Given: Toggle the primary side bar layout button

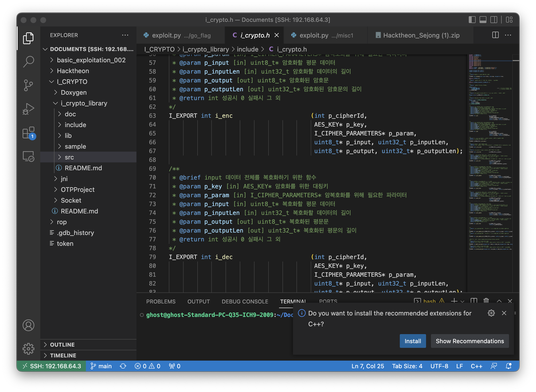Looking at the screenshot, I should (x=472, y=20).
